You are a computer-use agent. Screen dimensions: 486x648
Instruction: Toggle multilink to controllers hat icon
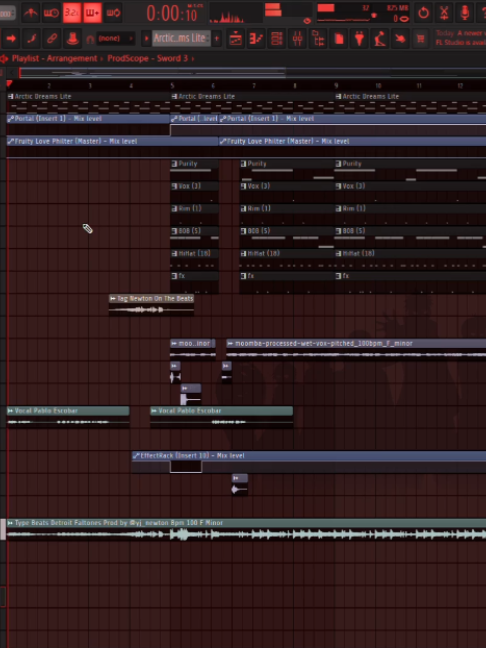(x=73, y=39)
